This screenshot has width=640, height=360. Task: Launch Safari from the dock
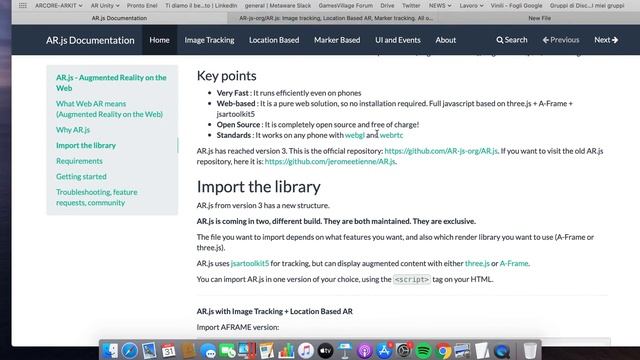130,351
